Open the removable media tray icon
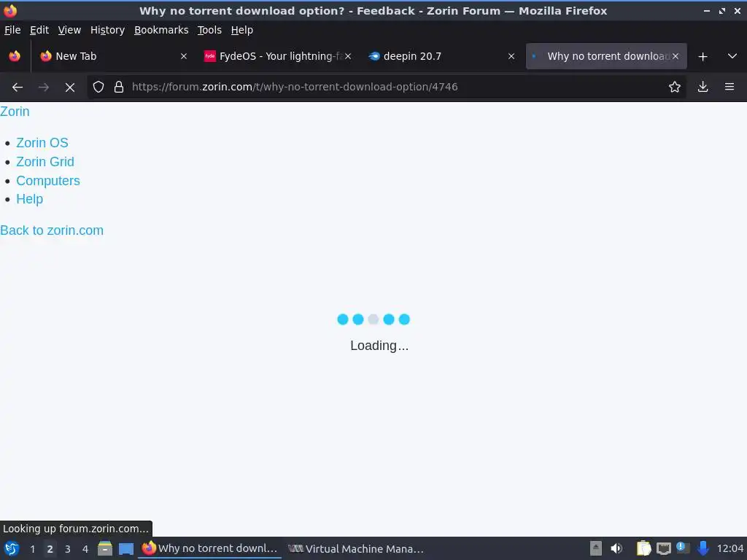Image resolution: width=747 pixels, height=560 pixels. coord(595,548)
